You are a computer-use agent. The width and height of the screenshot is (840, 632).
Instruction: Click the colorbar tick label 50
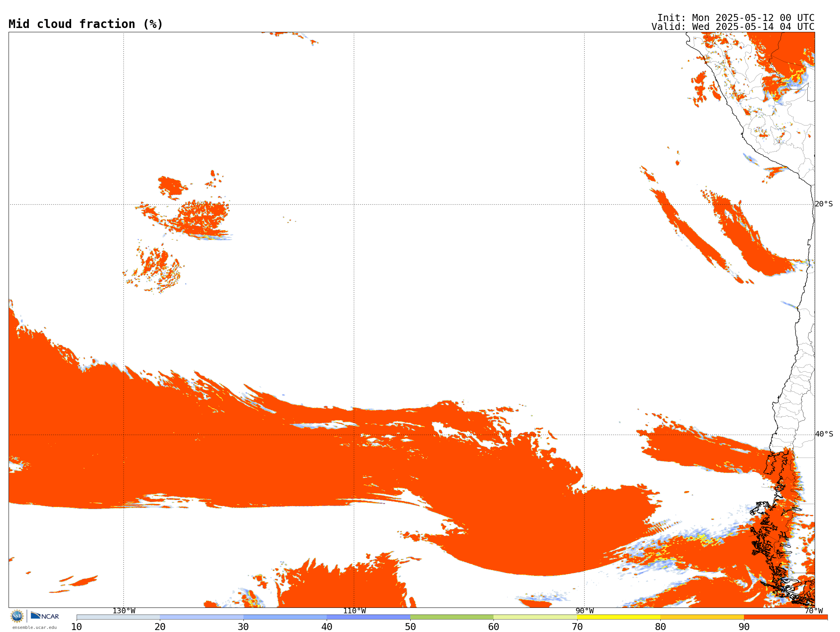tap(410, 627)
